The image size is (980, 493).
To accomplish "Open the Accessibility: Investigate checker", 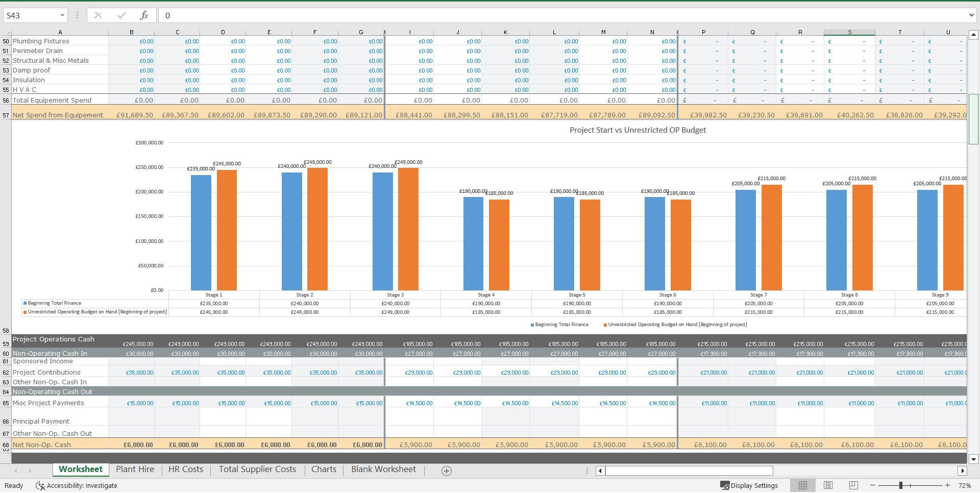I will 77,485.
